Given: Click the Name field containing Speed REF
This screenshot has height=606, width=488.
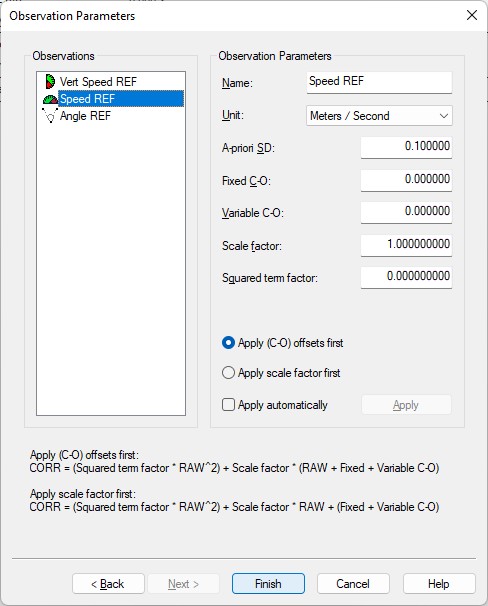Looking at the screenshot, I should (379, 82).
